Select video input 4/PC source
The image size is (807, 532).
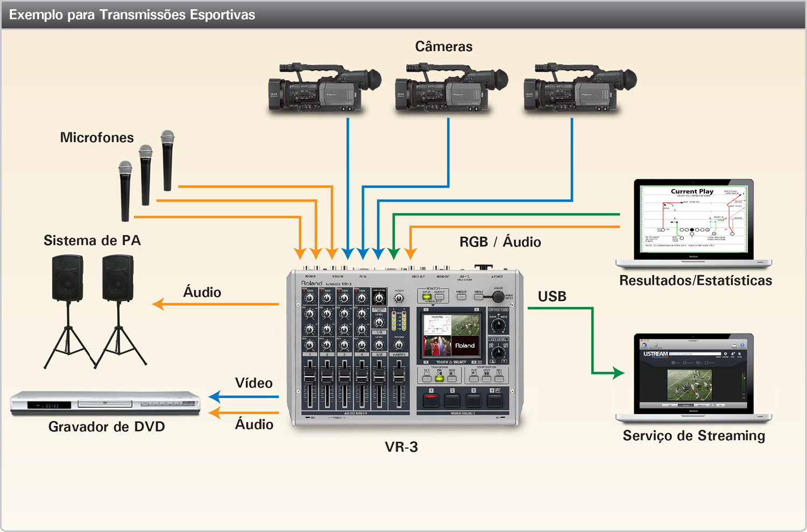[x=494, y=401]
